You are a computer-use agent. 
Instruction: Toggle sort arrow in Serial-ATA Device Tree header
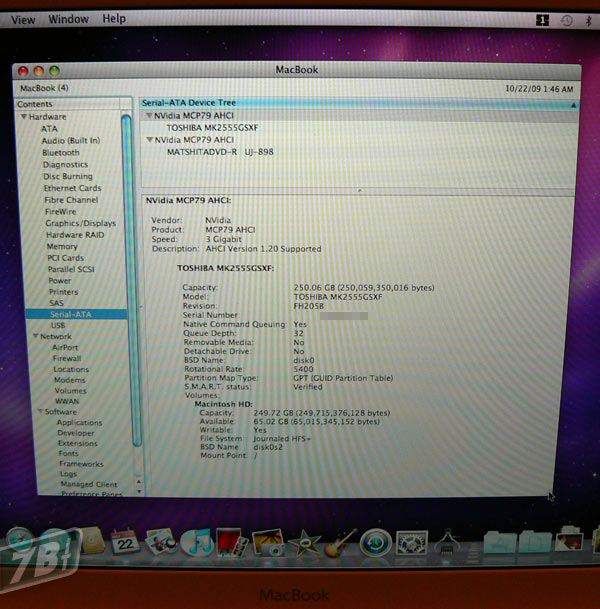pyautogui.click(x=573, y=105)
